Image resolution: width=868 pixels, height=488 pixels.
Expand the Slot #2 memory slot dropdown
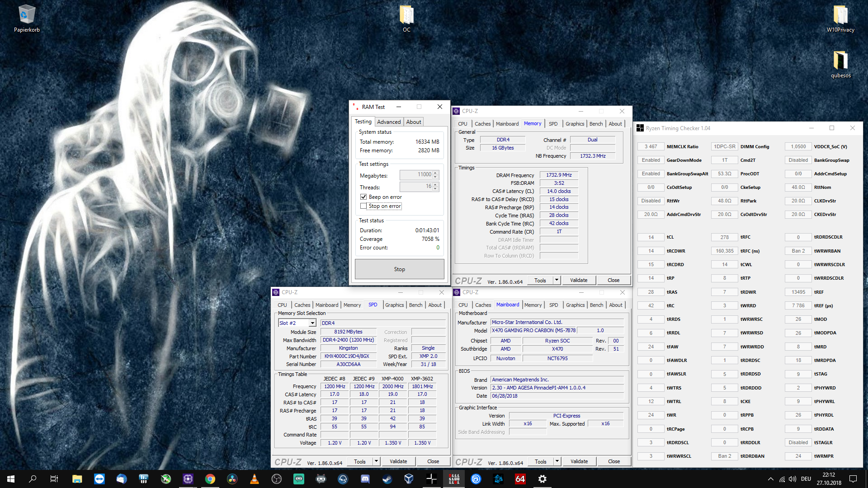click(312, 323)
